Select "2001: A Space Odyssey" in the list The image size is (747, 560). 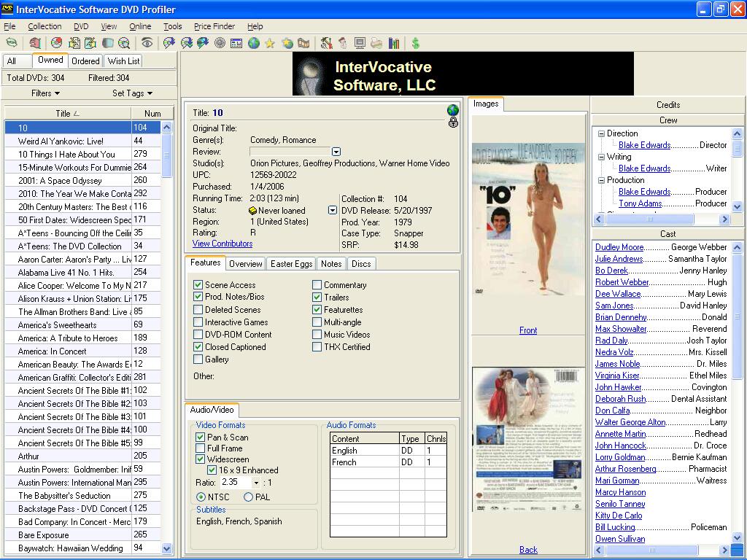(60, 181)
